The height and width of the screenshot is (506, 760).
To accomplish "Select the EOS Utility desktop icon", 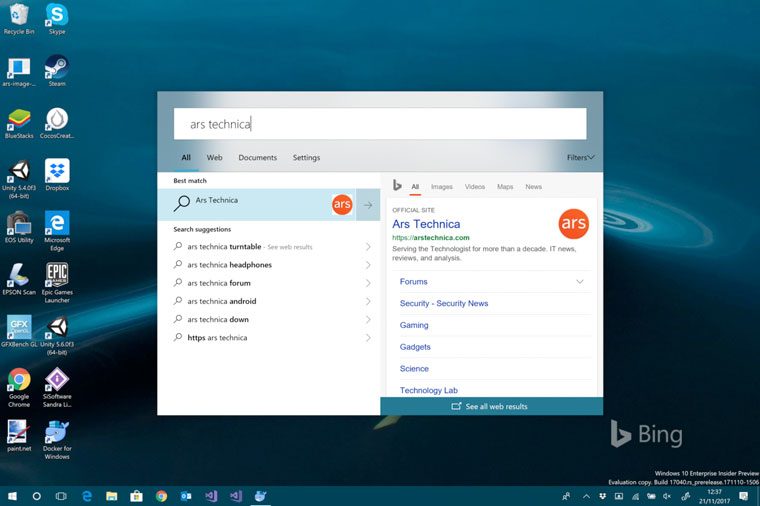I will point(19,227).
